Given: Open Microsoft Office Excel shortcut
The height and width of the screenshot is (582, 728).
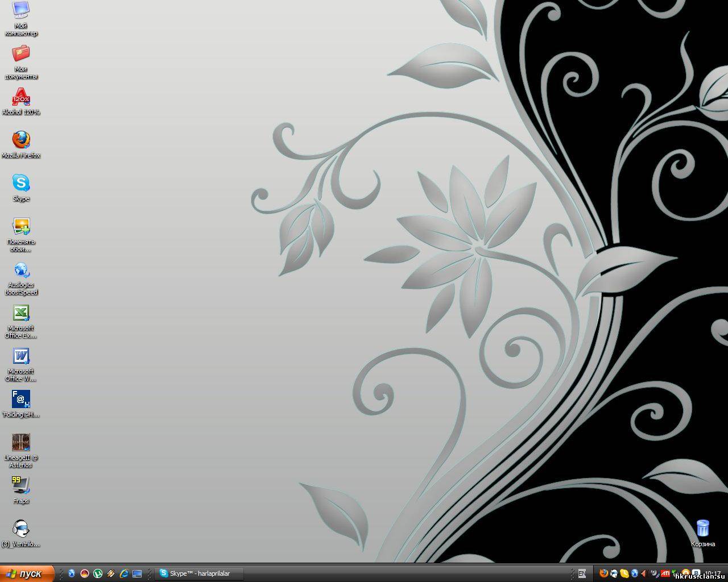Looking at the screenshot, I should pyautogui.click(x=21, y=313).
